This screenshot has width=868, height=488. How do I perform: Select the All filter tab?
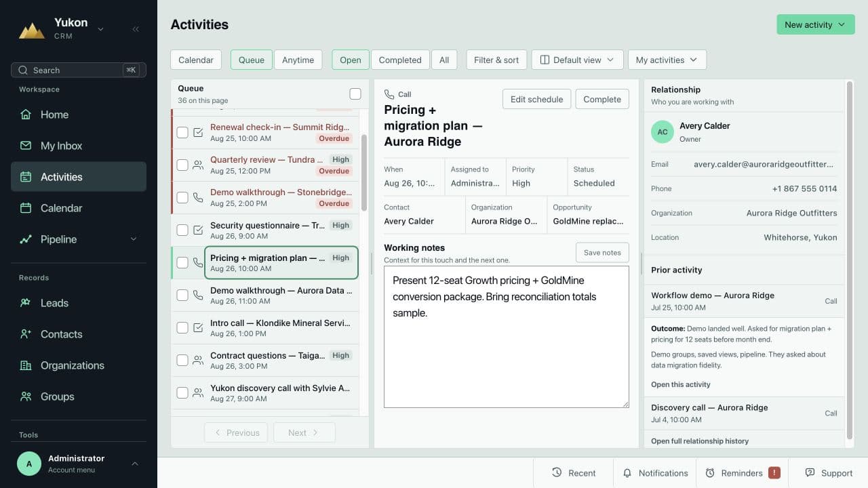coord(444,60)
